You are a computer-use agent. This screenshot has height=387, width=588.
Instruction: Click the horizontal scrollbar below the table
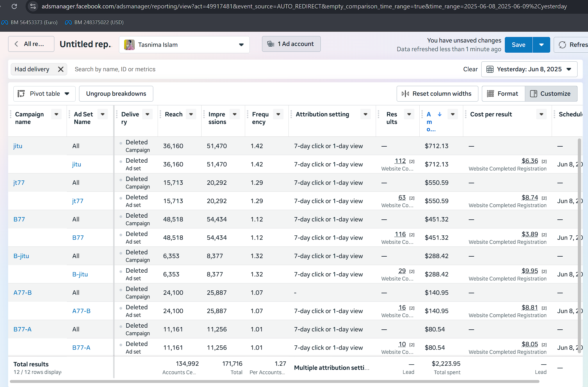click(x=275, y=381)
